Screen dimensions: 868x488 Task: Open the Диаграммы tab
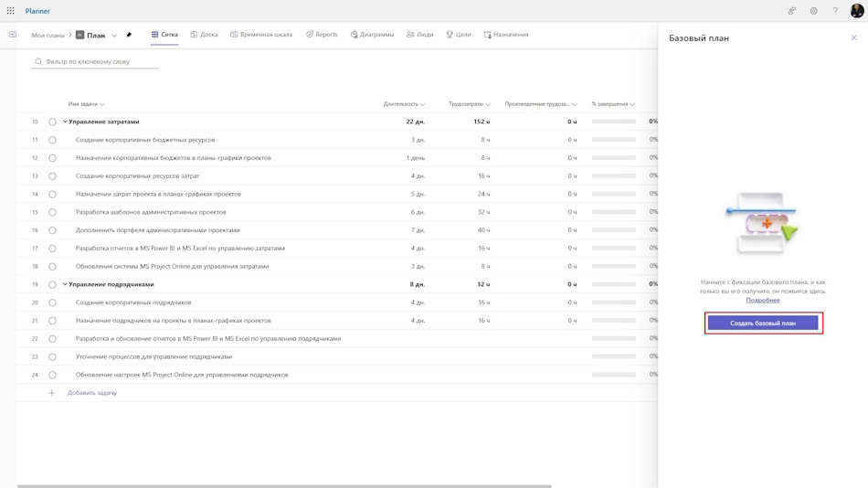point(372,35)
